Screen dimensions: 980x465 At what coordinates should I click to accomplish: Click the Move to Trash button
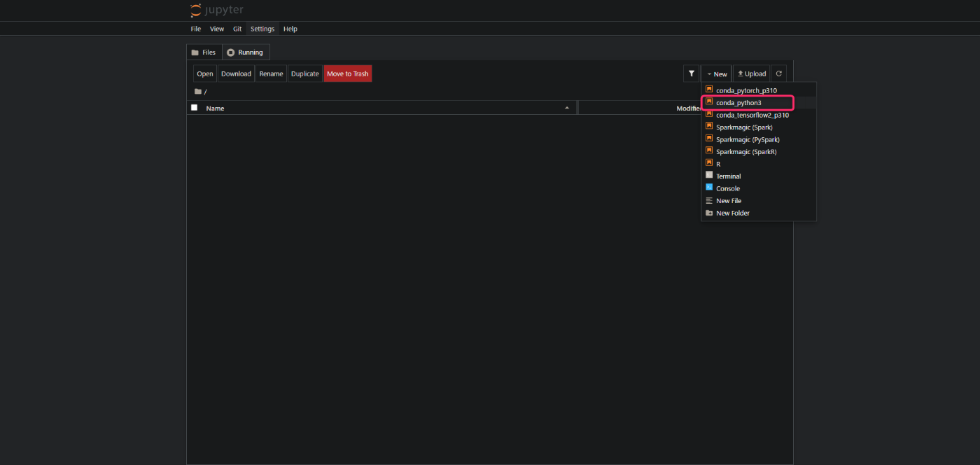coord(348,74)
